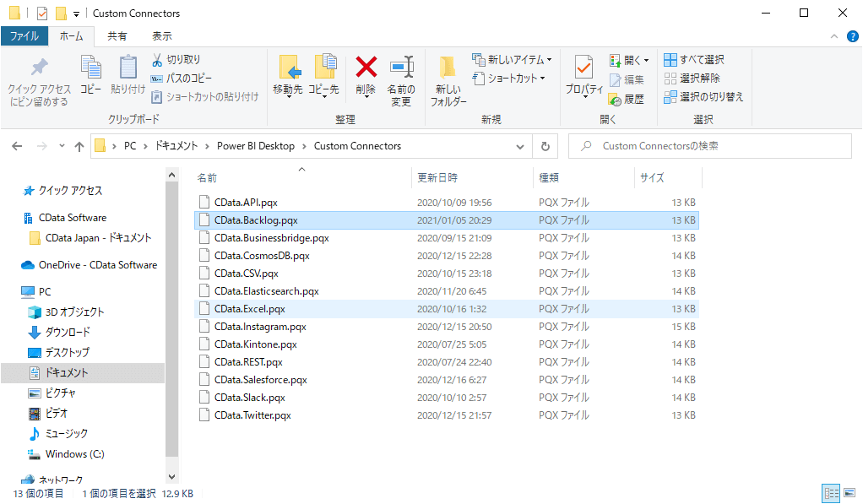This screenshot has height=504, width=863.
Task: Clear selection with 選択解除
Action: (x=692, y=79)
